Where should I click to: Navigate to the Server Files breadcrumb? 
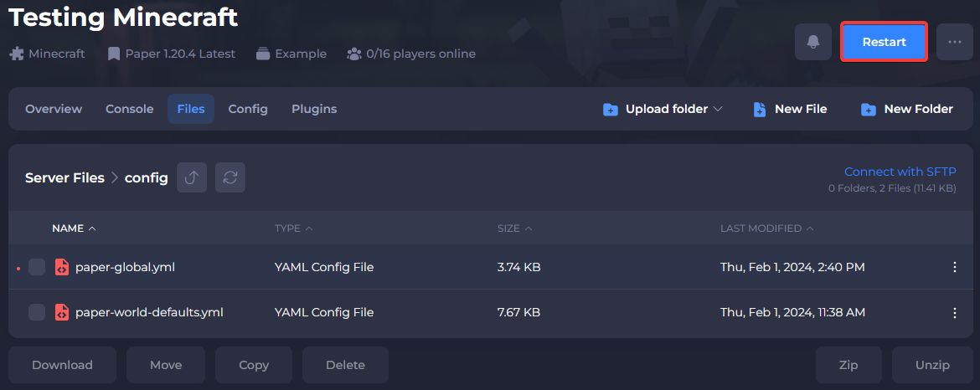pyautogui.click(x=64, y=177)
